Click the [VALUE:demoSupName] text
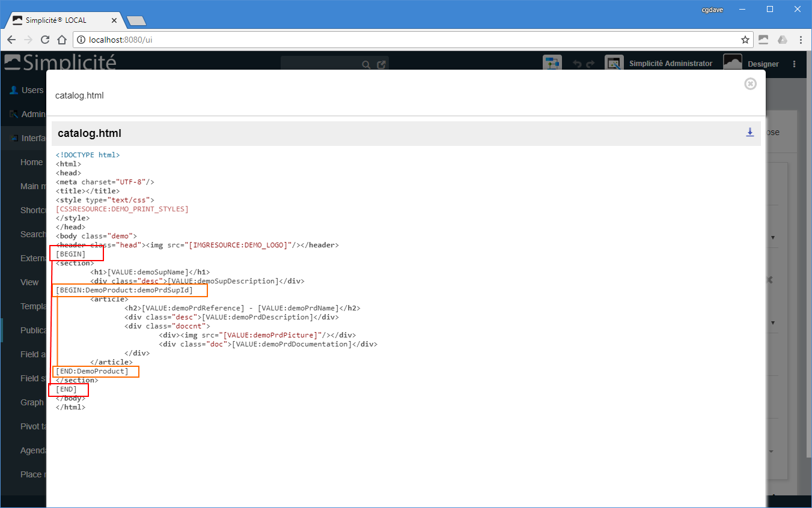Image resolution: width=812 pixels, height=508 pixels. point(148,272)
